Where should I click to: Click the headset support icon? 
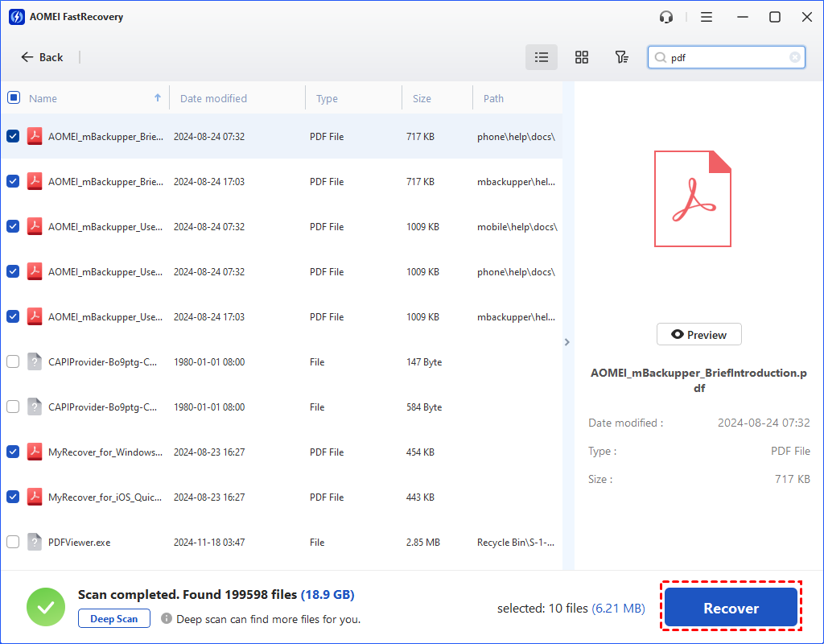pyautogui.click(x=665, y=17)
